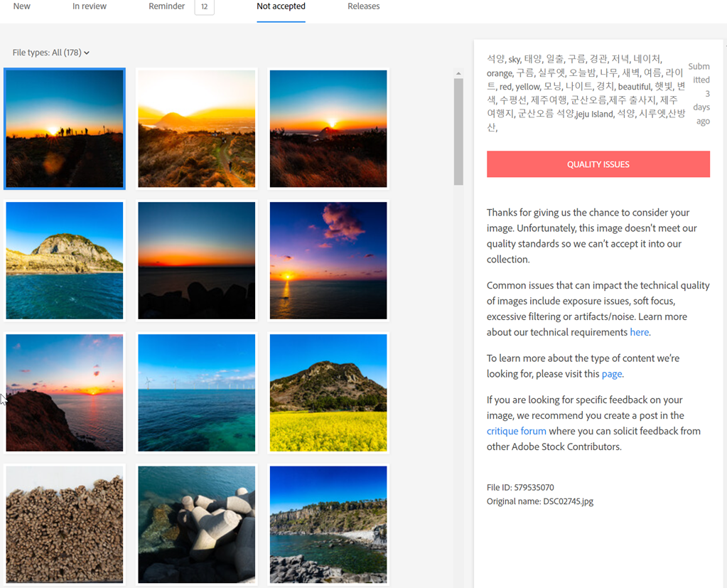Switch to the In review tab

click(90, 6)
